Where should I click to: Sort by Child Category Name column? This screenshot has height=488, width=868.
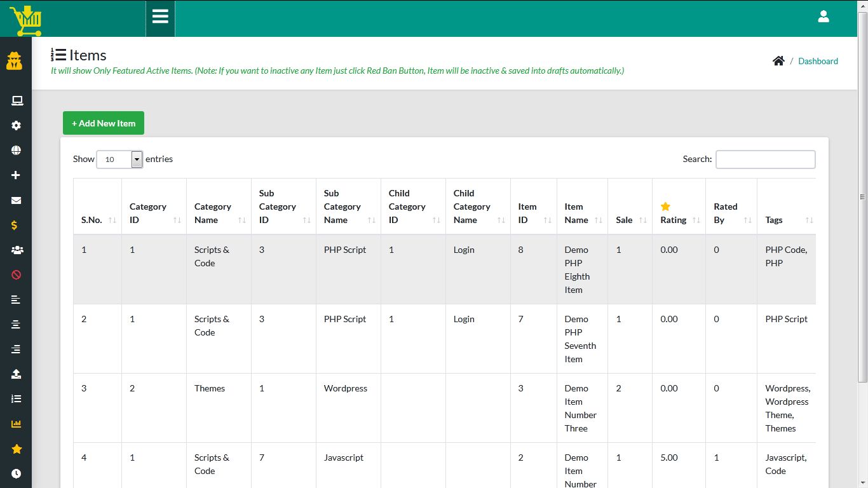[478, 207]
